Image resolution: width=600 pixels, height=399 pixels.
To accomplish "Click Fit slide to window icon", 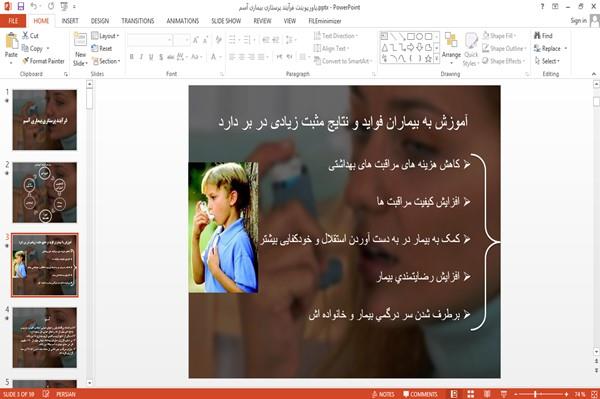I will (594, 394).
